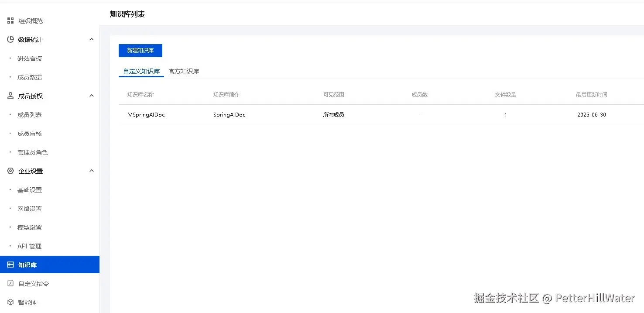Open the MSpringAIDoc knowledge base

[x=145, y=114]
